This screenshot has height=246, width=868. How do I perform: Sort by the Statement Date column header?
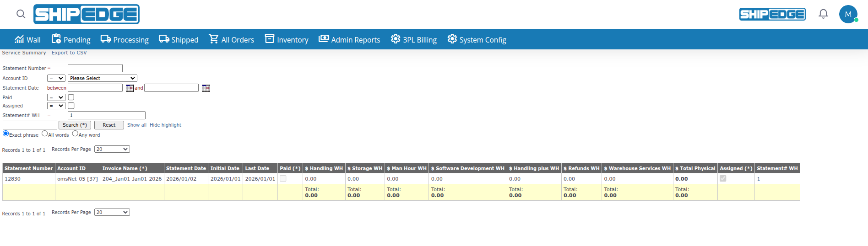[x=186, y=168]
